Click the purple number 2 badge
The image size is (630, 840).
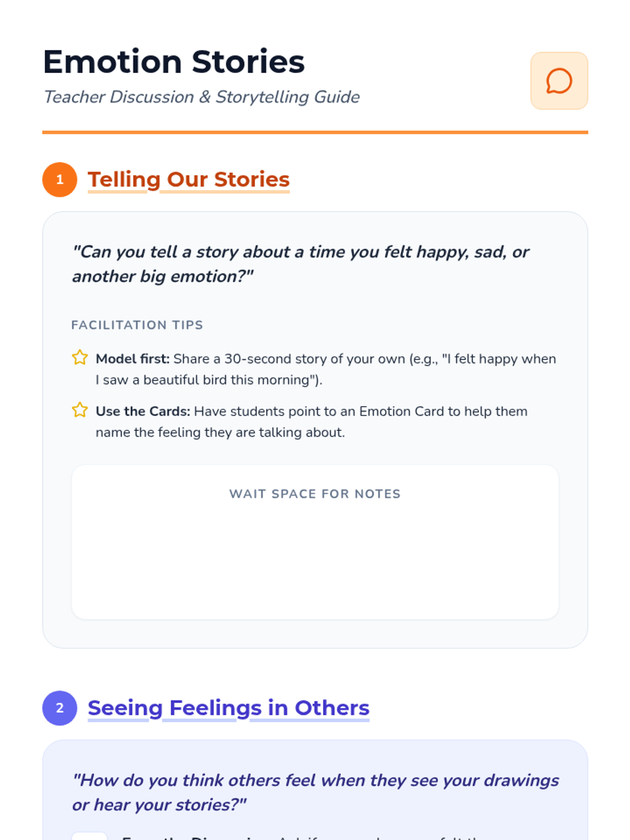(x=60, y=708)
